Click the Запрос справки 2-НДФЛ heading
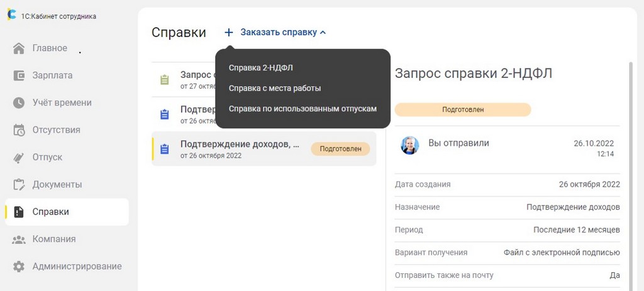This screenshot has width=644, height=291. coord(474,74)
